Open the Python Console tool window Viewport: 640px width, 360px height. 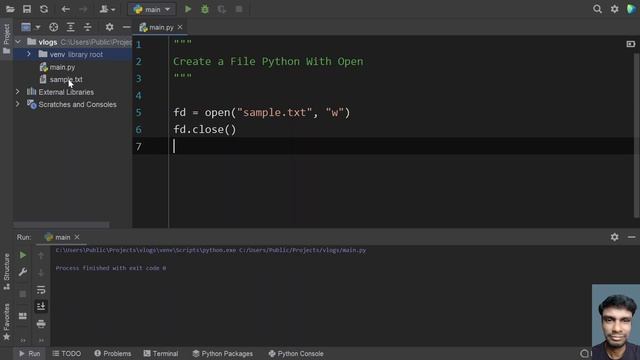point(296,353)
